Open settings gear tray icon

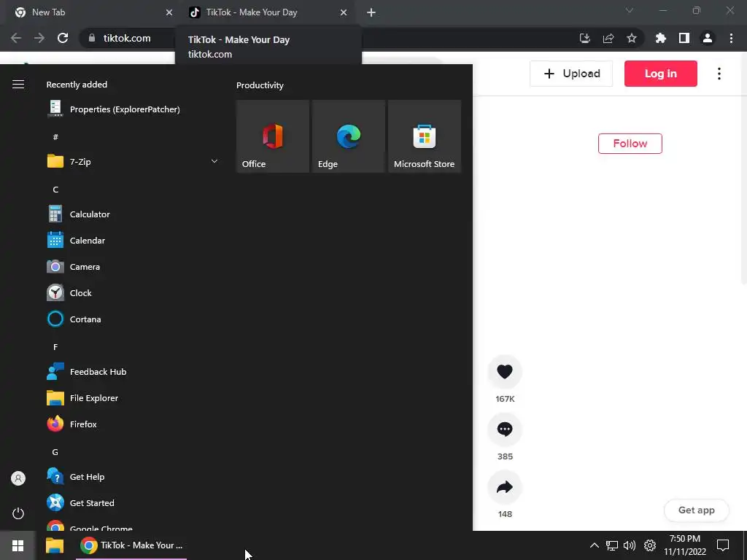[x=650, y=545]
